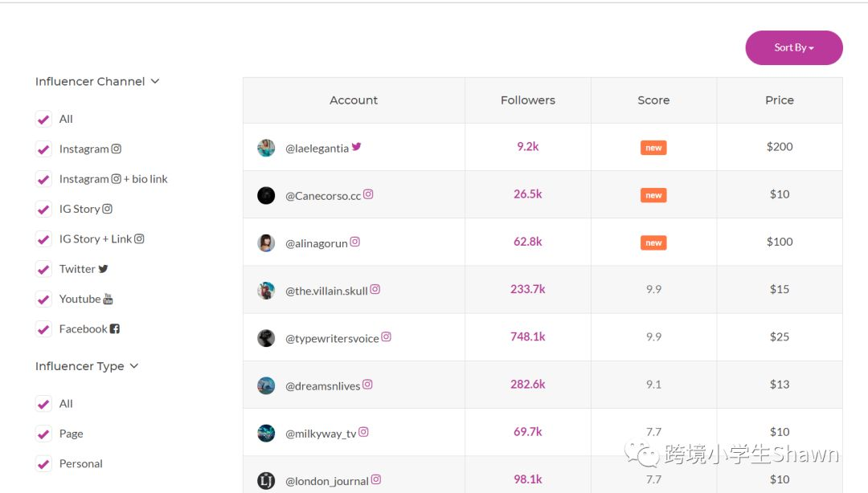Open the Sort By dropdown

pyautogui.click(x=794, y=47)
